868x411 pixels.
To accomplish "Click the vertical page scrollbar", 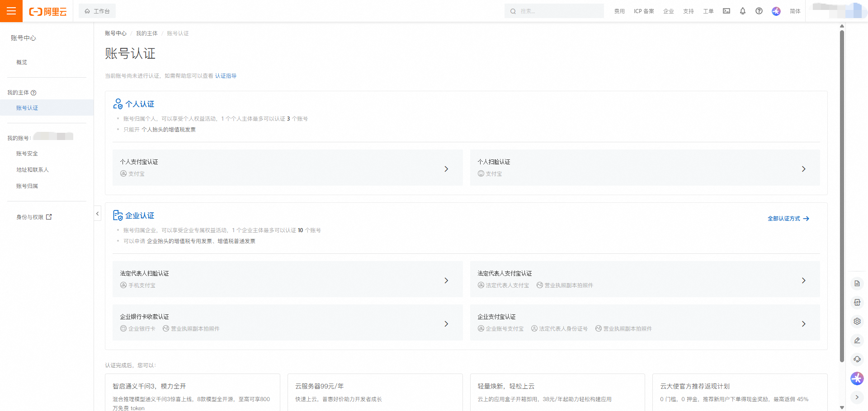I will coord(842,194).
